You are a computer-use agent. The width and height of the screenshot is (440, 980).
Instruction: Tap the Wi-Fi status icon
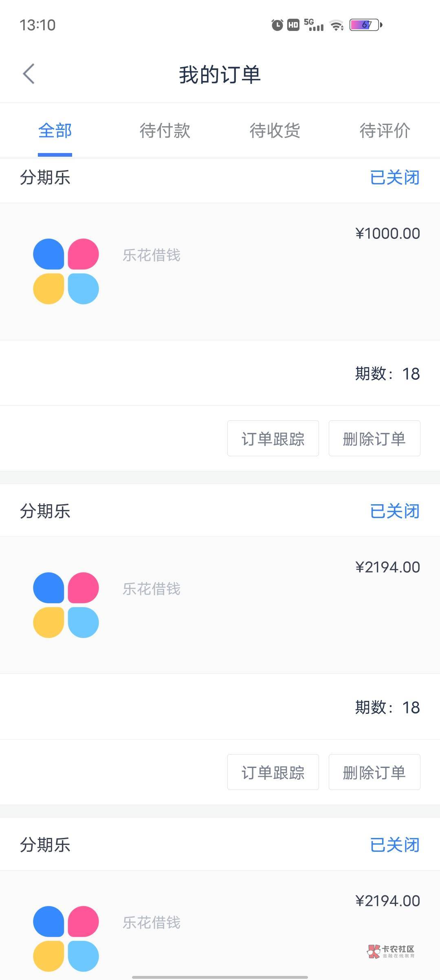tap(337, 25)
